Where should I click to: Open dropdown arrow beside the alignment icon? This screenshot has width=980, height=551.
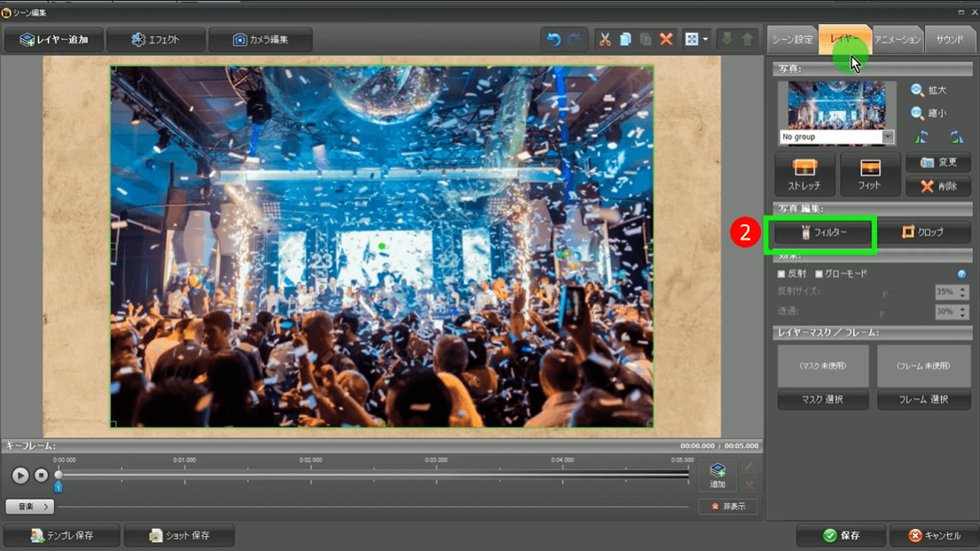(x=706, y=39)
